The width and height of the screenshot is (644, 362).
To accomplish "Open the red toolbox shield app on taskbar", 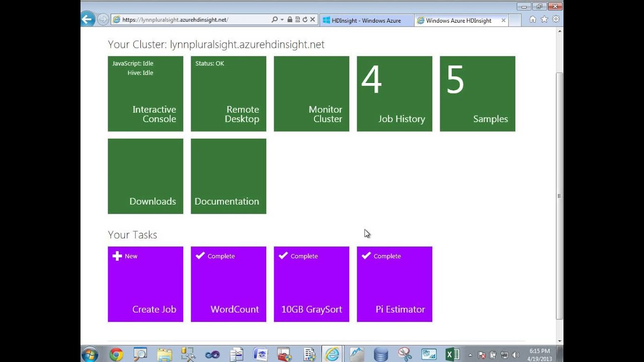I will (285, 354).
